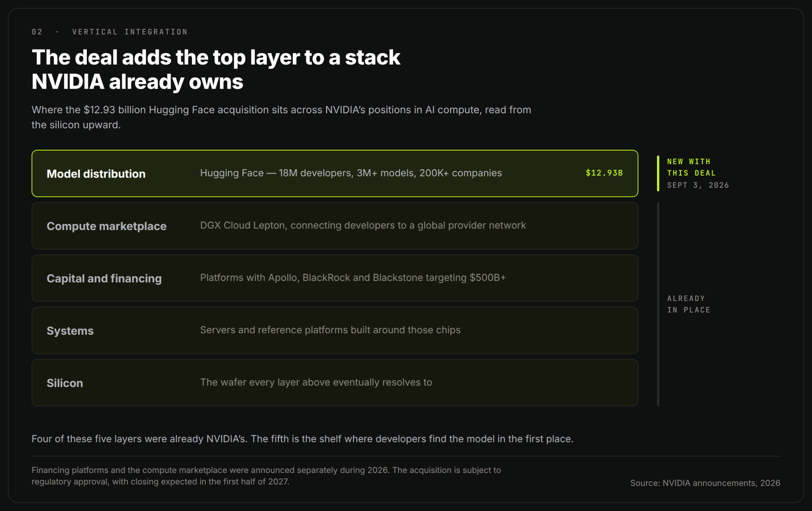Screen dimensions: 812x511
Task: Click 'Servers and reference platforms' description
Action: 330,330
